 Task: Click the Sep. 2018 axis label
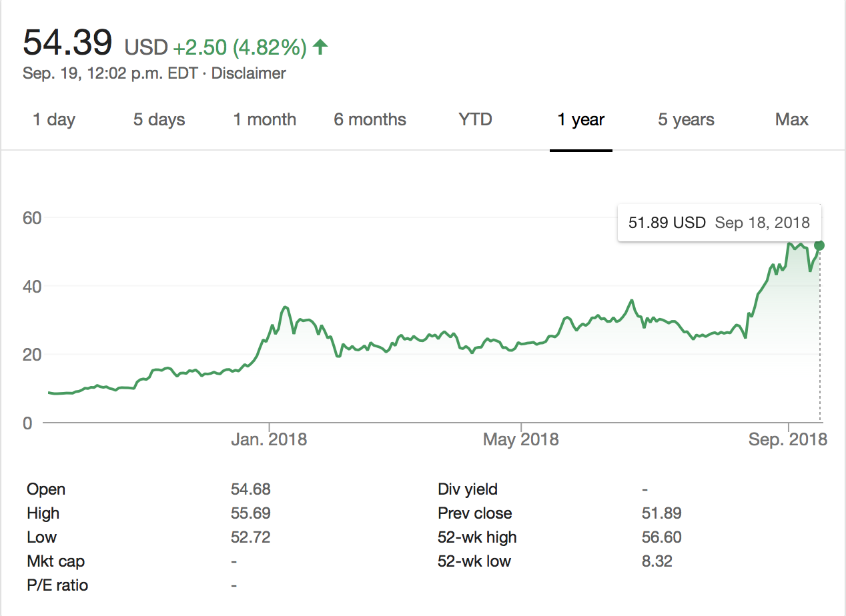[x=788, y=439]
